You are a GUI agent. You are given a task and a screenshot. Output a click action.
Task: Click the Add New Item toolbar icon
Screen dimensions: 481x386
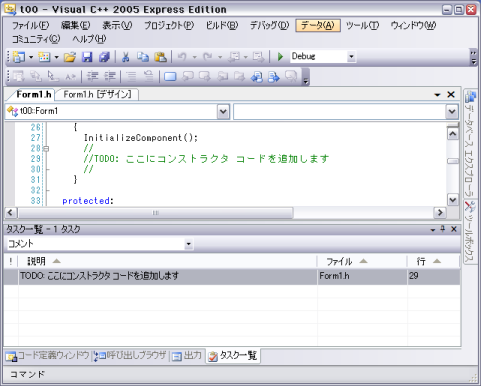(x=44, y=57)
